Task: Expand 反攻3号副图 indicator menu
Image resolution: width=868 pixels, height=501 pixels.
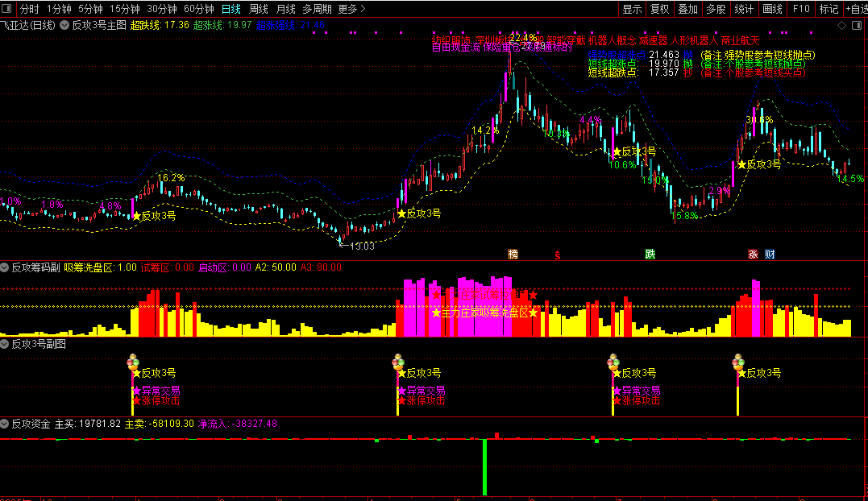Action: coord(4,344)
